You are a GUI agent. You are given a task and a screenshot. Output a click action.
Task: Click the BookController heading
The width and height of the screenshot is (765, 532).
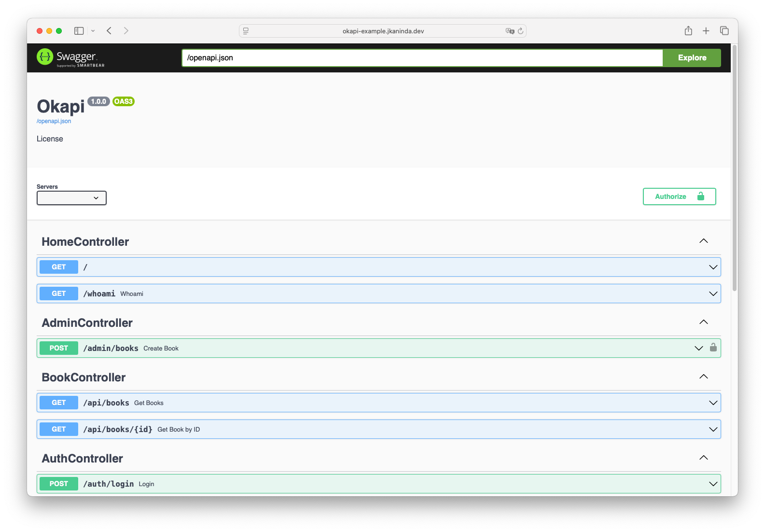pyautogui.click(x=84, y=378)
